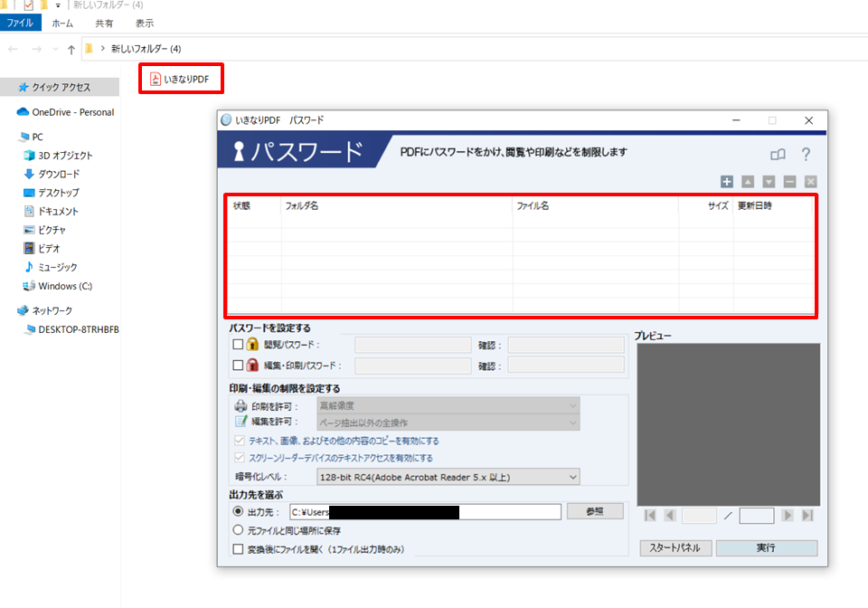Enable the 閲覧パスワード checkbox

coord(238,345)
